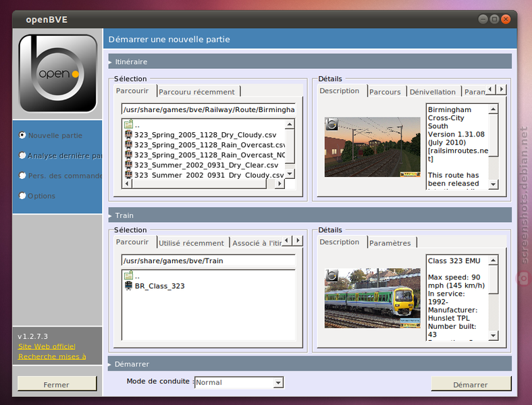Click the parent folder icon in train list
The width and height of the screenshot is (532, 405).
point(128,275)
